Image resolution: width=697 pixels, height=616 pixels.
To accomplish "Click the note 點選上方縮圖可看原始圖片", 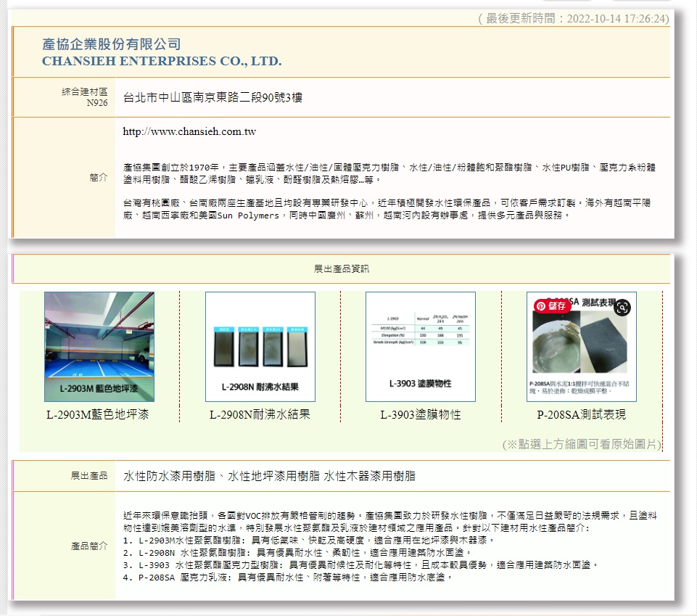I will (582, 444).
